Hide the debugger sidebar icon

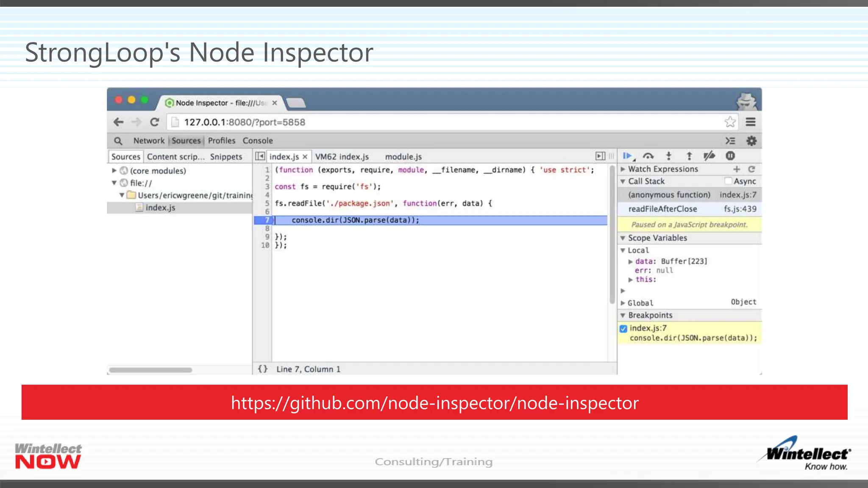tap(600, 156)
